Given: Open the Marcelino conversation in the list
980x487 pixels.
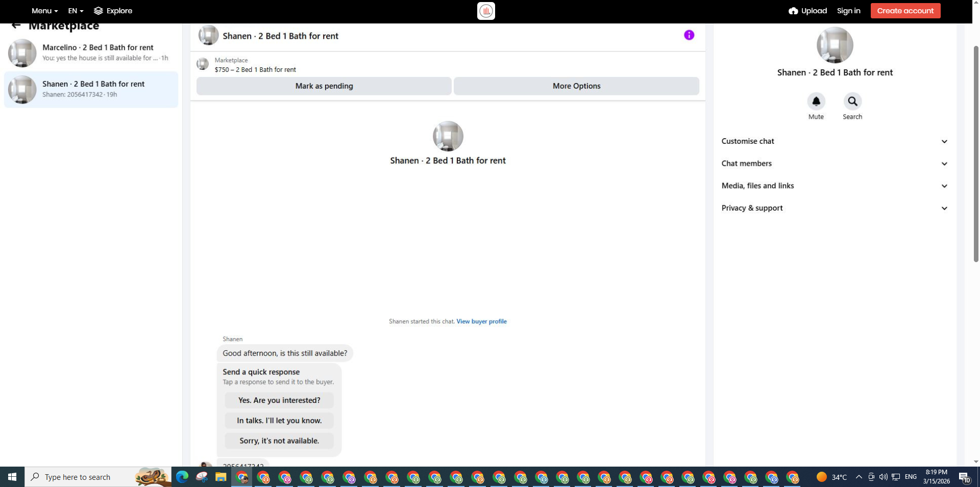Looking at the screenshot, I should click(x=91, y=53).
